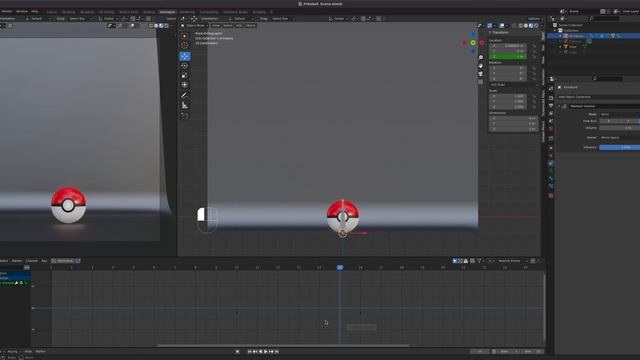The width and height of the screenshot is (640, 360).
Task: Click the Volume value field
Action: pyautogui.click(x=620, y=128)
